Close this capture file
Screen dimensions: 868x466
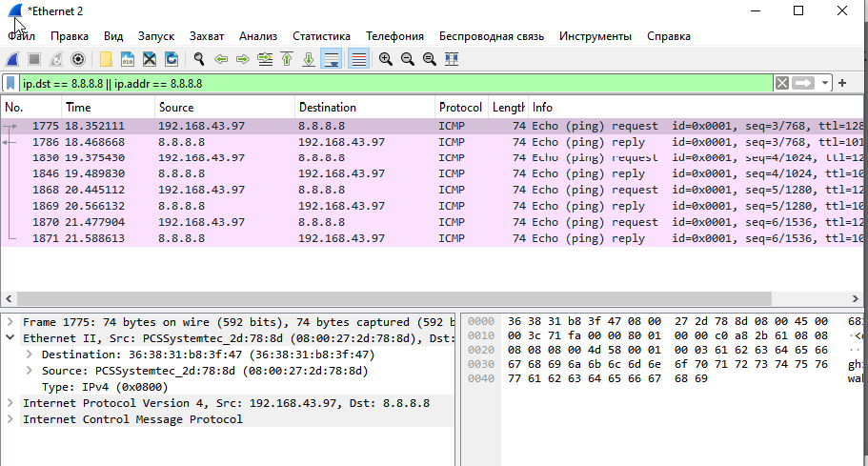(150, 59)
